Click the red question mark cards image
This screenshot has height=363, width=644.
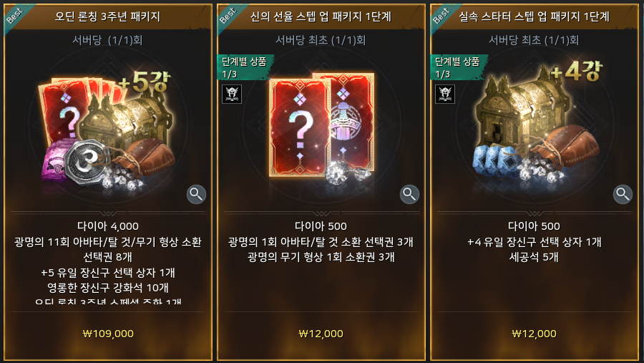coord(321,127)
